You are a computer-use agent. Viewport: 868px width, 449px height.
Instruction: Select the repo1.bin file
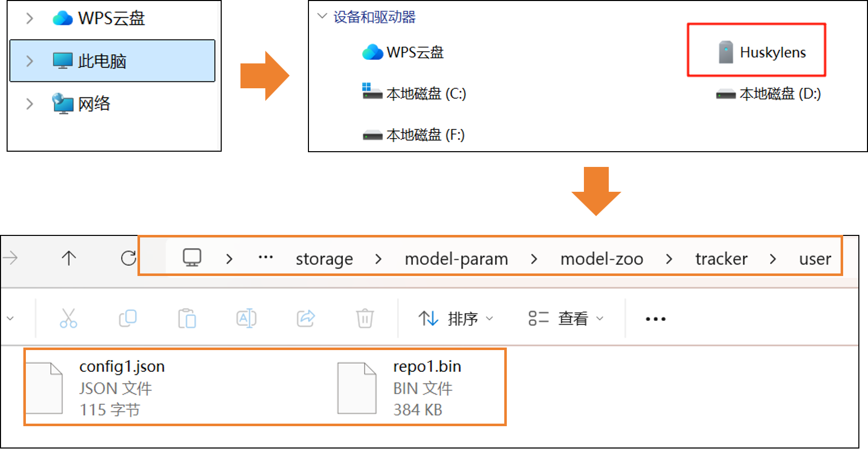pyautogui.click(x=426, y=388)
